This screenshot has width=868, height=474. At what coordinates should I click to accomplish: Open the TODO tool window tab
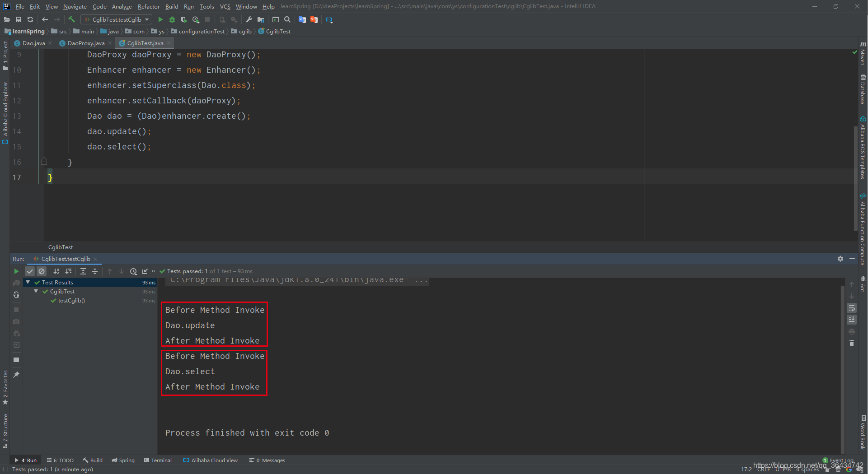(x=60, y=460)
